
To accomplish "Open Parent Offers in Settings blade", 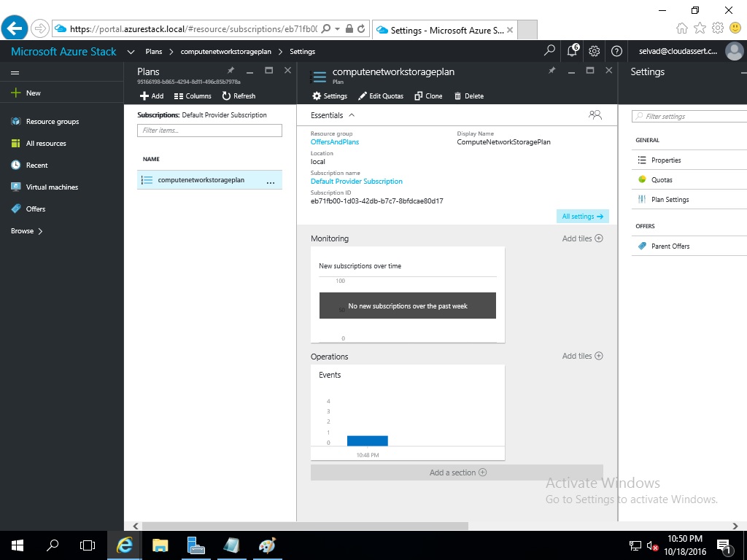I will (x=689, y=246).
